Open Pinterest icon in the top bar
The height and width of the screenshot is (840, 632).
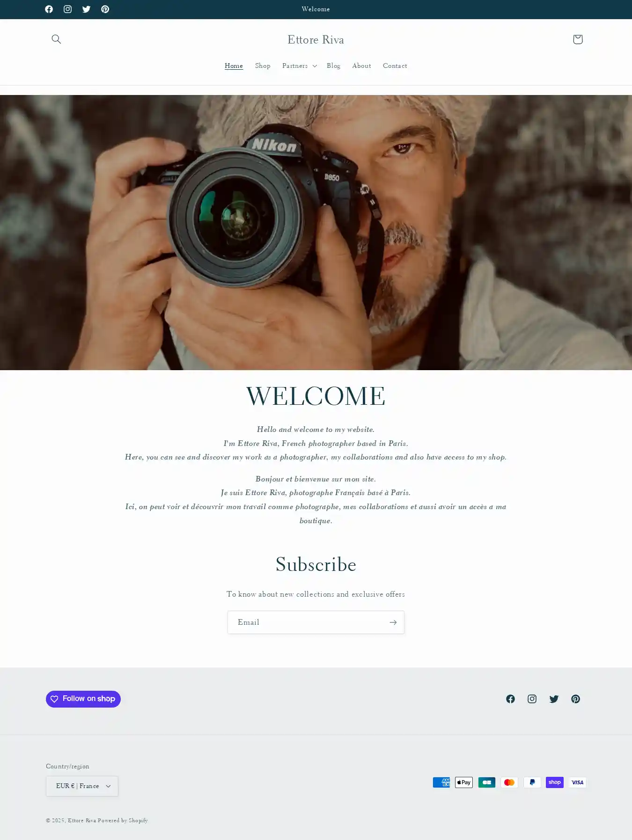[x=105, y=9]
